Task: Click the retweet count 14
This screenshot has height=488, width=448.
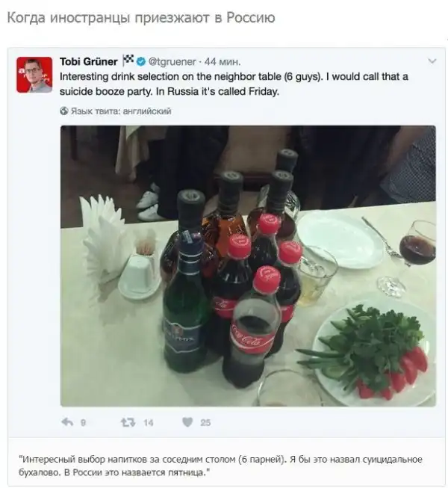Action: tap(148, 422)
